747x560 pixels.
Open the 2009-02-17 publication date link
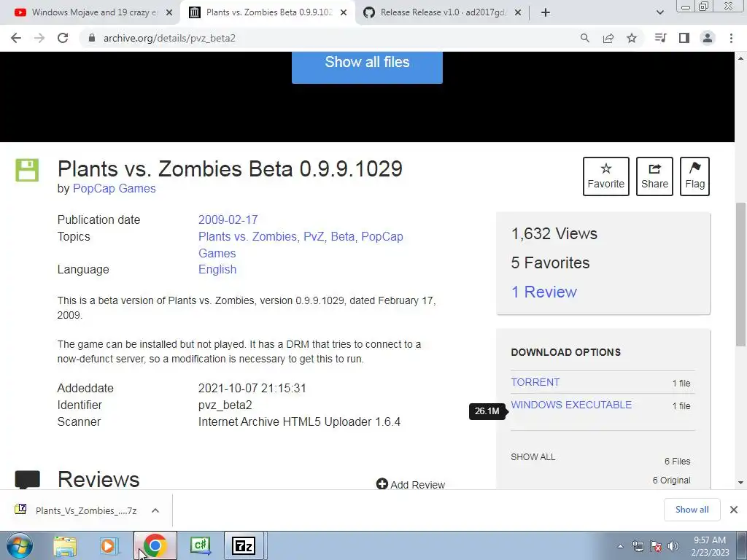click(x=228, y=219)
